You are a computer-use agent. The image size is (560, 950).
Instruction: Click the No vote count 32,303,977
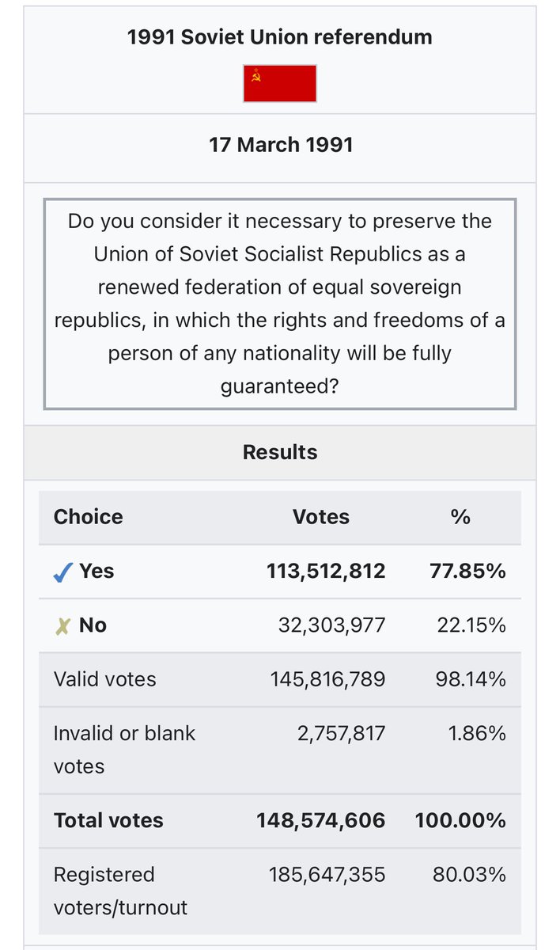pos(331,625)
